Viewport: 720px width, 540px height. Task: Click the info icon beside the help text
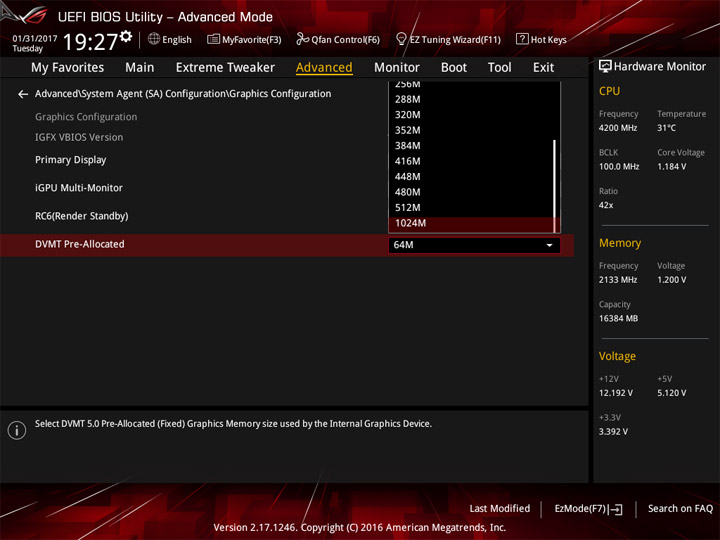pos(17,431)
